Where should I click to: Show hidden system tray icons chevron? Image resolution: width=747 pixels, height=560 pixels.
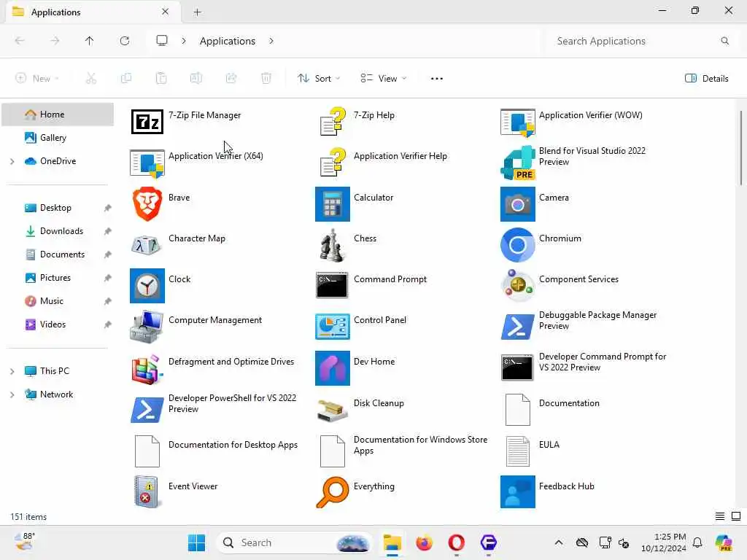[x=559, y=542]
